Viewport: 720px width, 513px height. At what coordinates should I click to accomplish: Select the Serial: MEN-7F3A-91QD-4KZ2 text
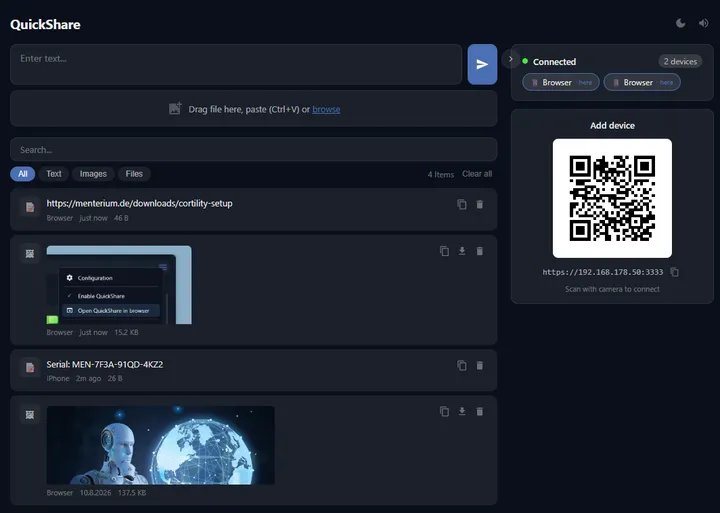click(105, 364)
